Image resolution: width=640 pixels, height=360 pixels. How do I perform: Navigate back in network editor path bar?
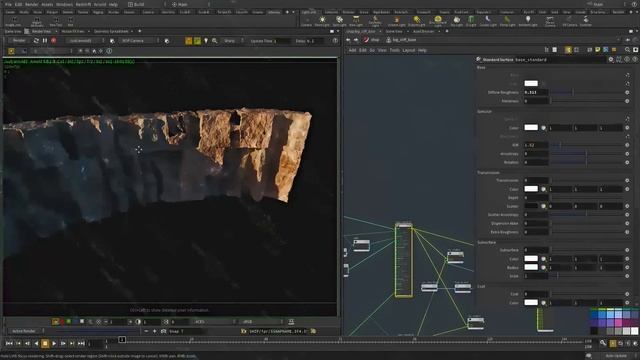[348, 40]
